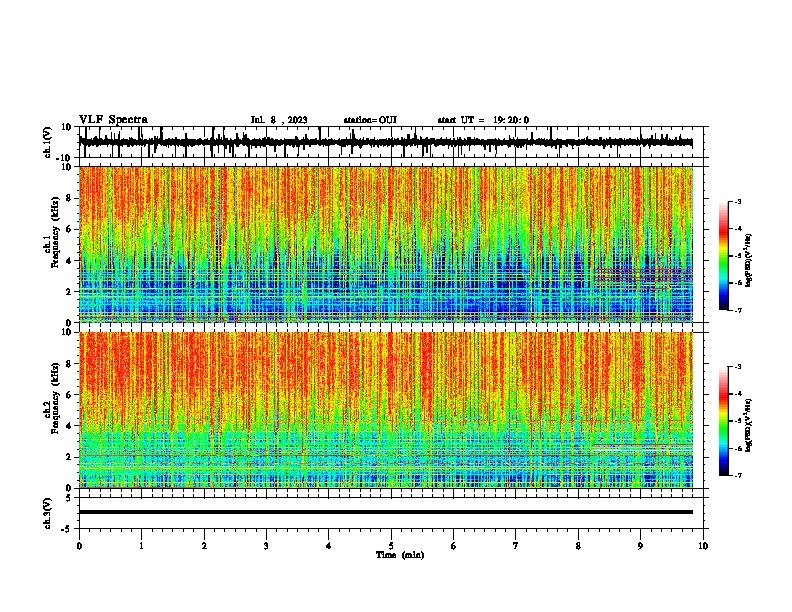The image size is (792, 612).
Task: Click the -3 tick on ch.1 colorbar
Action: pyautogui.click(x=737, y=201)
